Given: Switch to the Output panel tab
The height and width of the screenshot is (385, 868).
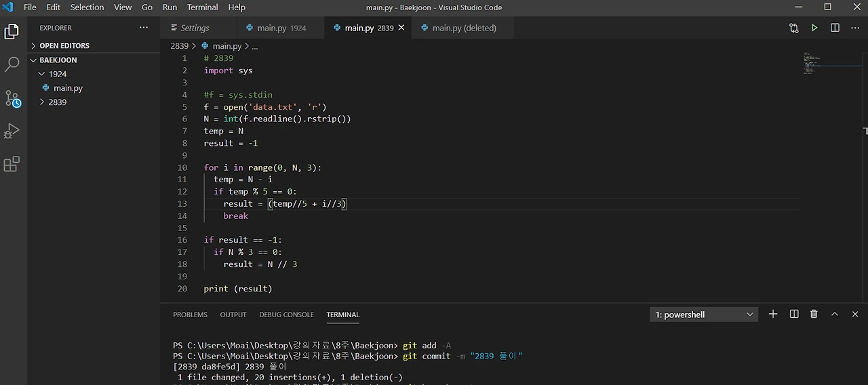Looking at the screenshot, I should coord(233,315).
